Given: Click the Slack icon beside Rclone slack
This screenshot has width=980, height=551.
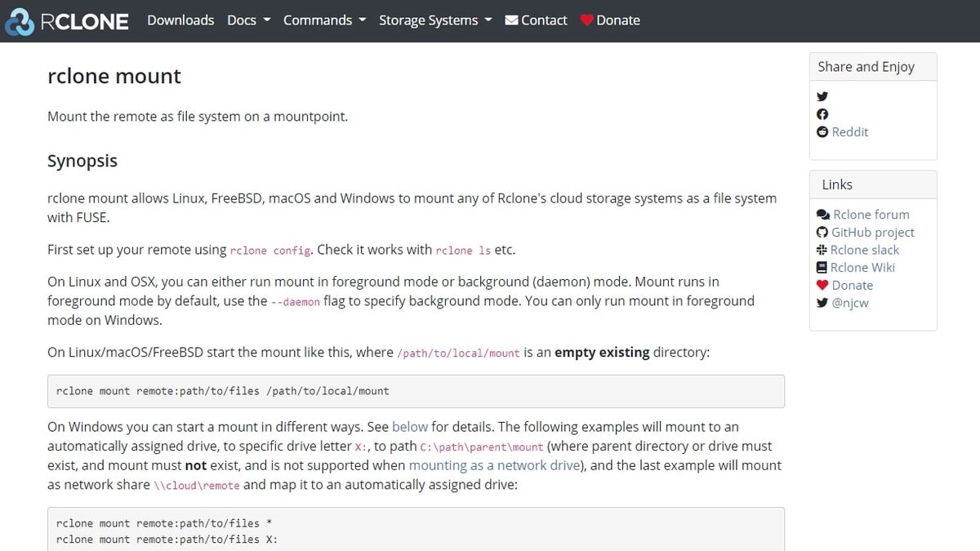Looking at the screenshot, I should (823, 250).
